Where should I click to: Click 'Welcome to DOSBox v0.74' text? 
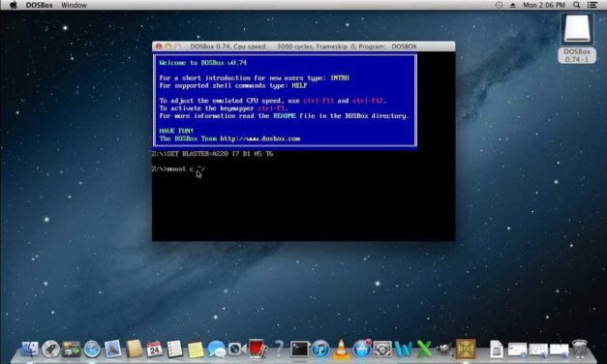(x=203, y=63)
